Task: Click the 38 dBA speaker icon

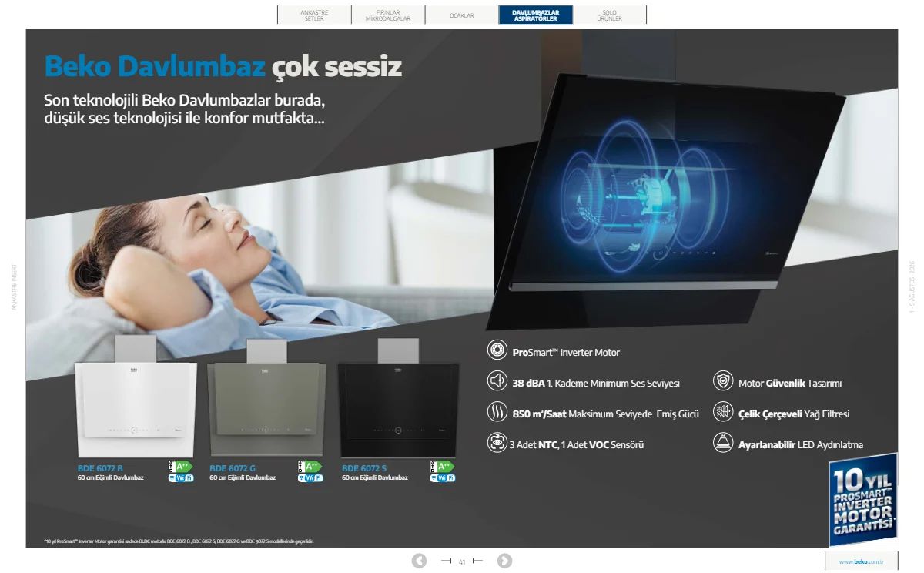Action: click(x=497, y=381)
